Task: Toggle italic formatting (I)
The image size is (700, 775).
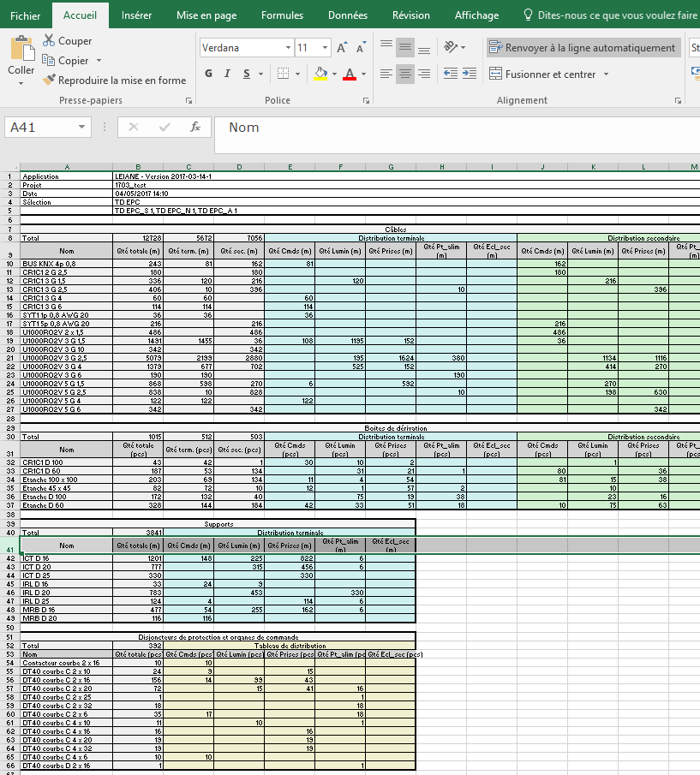Action: point(228,75)
